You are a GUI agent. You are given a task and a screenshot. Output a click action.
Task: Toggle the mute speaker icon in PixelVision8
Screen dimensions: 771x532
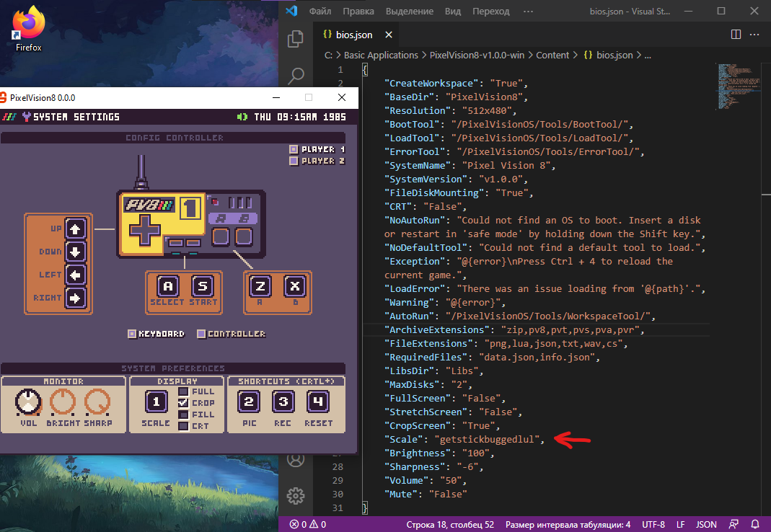pos(242,117)
